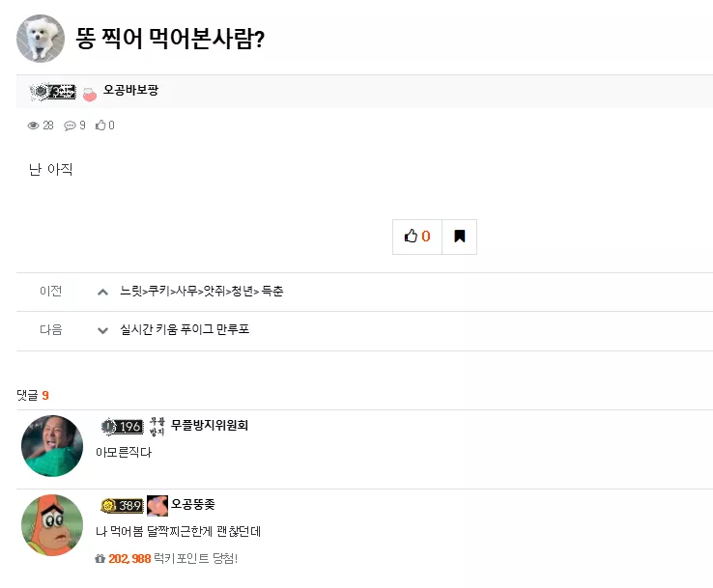
Task: Bookmark this post with the bookmark icon
Action: [x=459, y=237]
